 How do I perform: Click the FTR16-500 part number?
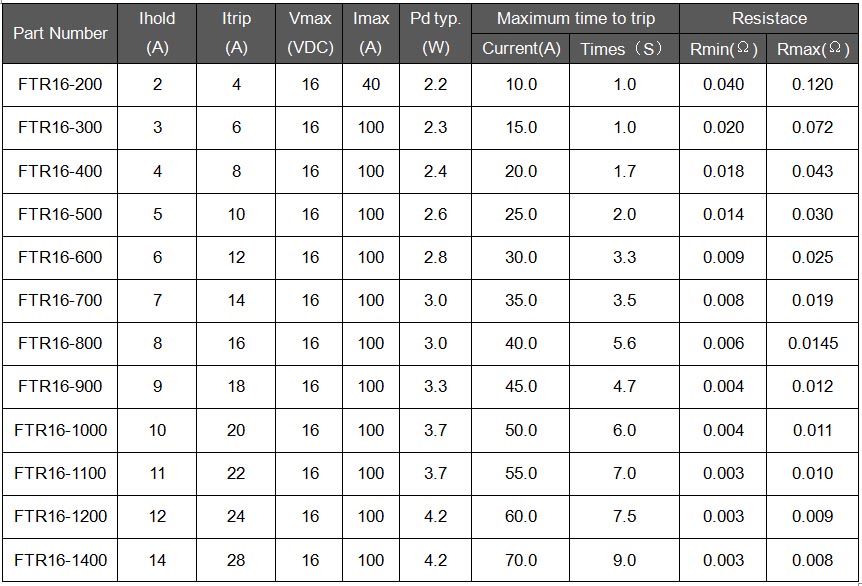pos(60,214)
